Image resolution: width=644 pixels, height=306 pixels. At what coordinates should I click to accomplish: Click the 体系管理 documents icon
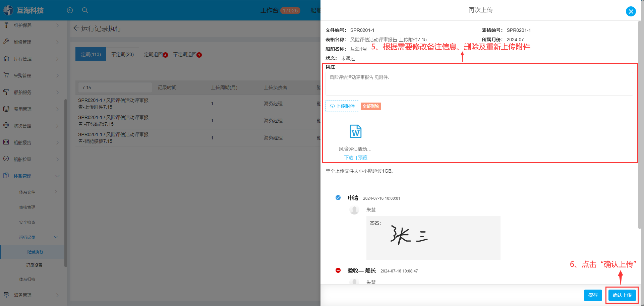pos(6,176)
